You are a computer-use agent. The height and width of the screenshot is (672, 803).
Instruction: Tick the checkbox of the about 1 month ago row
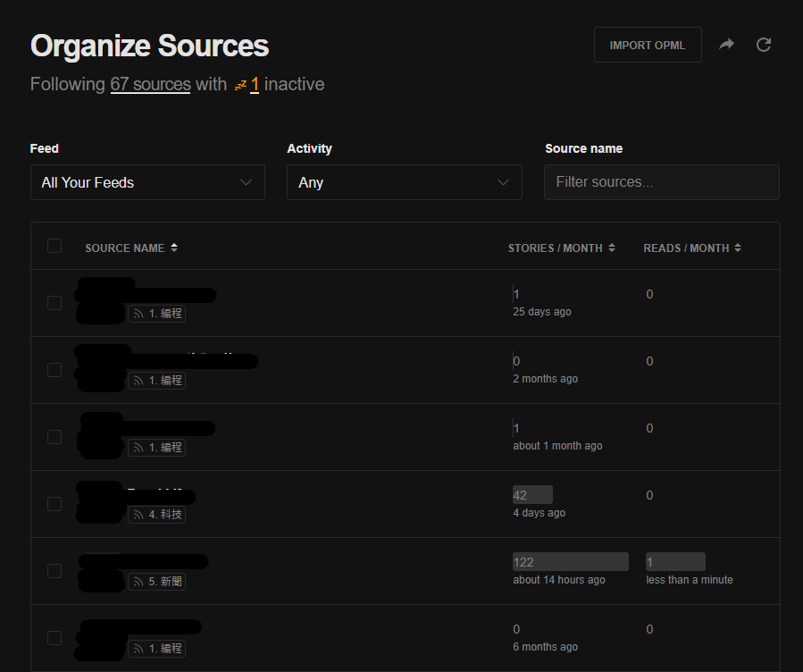click(x=54, y=437)
